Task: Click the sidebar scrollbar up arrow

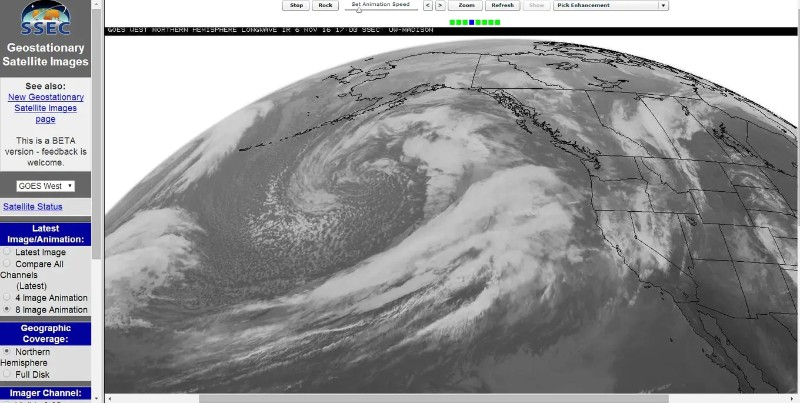Action: (96, 4)
